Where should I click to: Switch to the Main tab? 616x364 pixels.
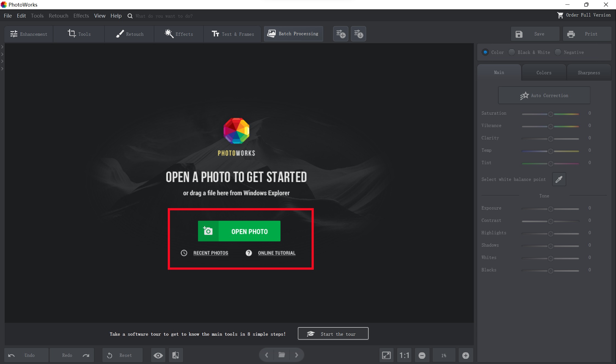[x=499, y=73]
